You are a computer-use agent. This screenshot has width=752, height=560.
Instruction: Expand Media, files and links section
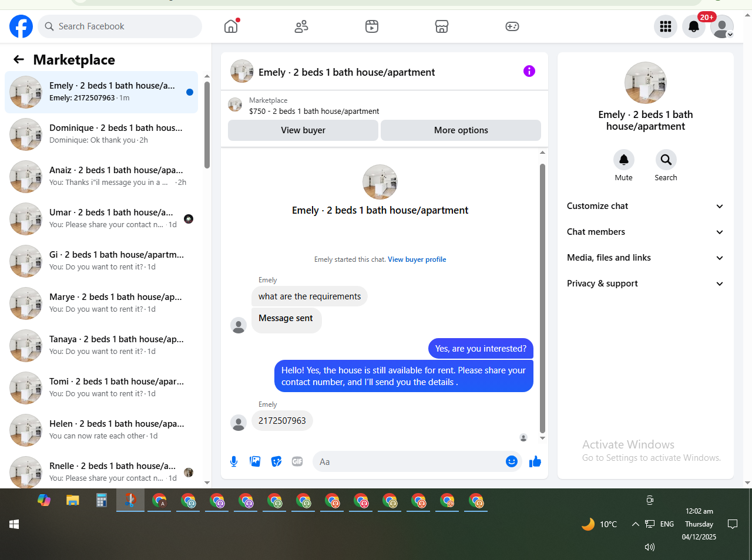point(645,258)
